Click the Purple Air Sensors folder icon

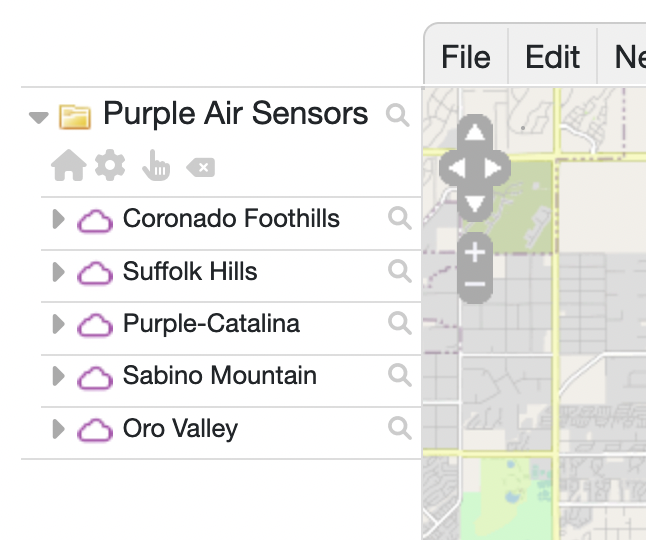[x=75, y=116]
